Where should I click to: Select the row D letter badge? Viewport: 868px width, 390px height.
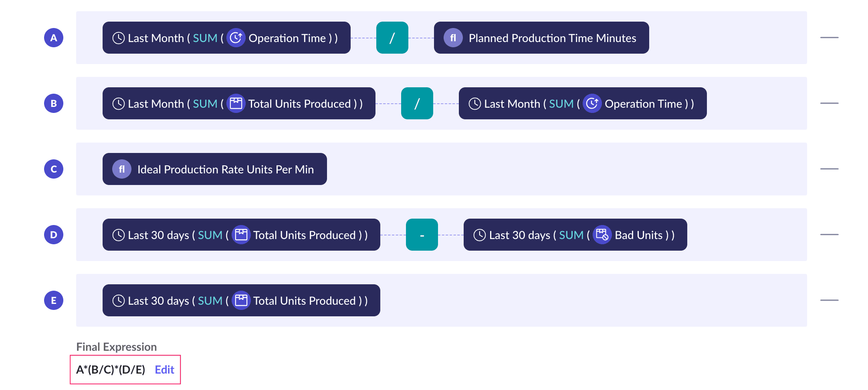tap(54, 235)
